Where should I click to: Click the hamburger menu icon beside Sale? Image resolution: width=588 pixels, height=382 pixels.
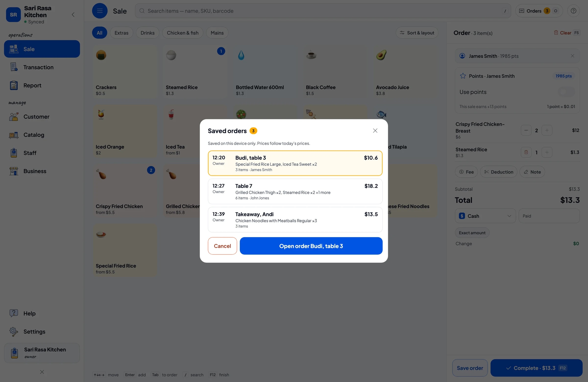pyautogui.click(x=99, y=11)
